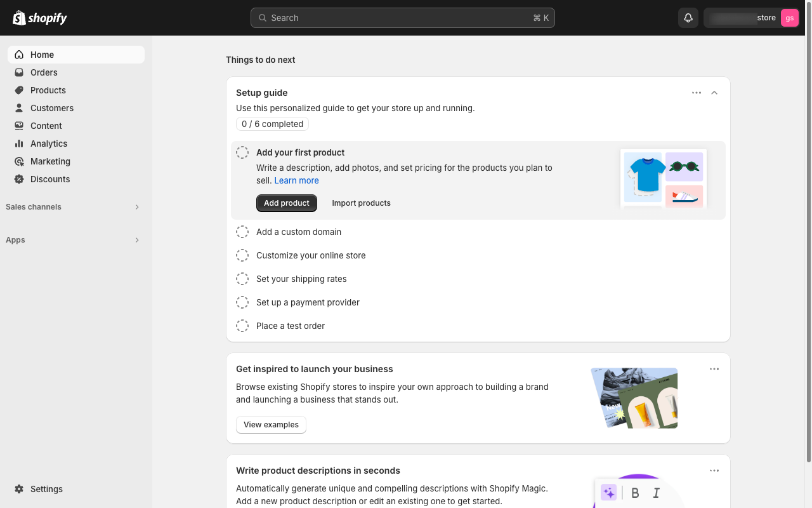Open Settings gear icon in sidebar

(x=19, y=489)
